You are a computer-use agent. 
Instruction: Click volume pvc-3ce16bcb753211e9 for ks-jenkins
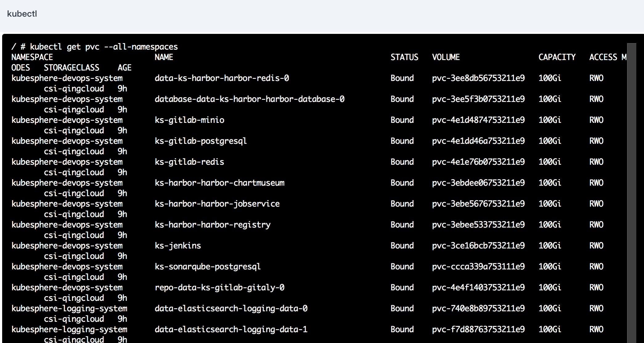tap(478, 245)
